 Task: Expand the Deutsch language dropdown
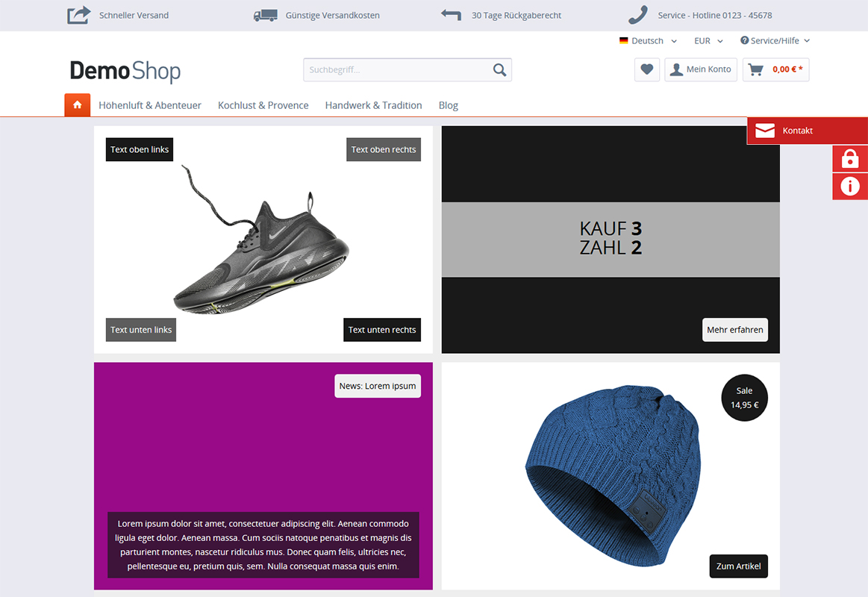(x=648, y=40)
